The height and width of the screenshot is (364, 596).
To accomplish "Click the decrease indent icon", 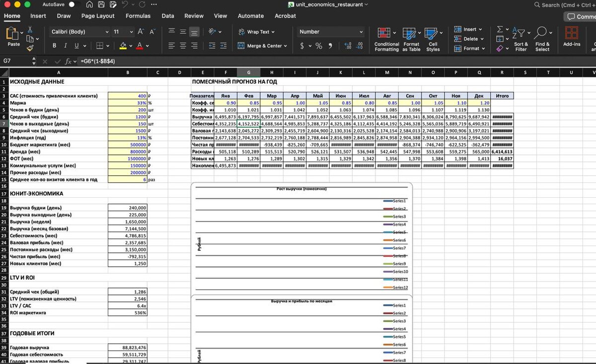I will [211, 46].
